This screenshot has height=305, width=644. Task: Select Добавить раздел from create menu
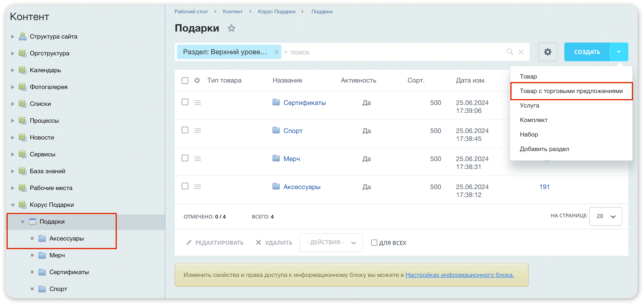click(544, 149)
